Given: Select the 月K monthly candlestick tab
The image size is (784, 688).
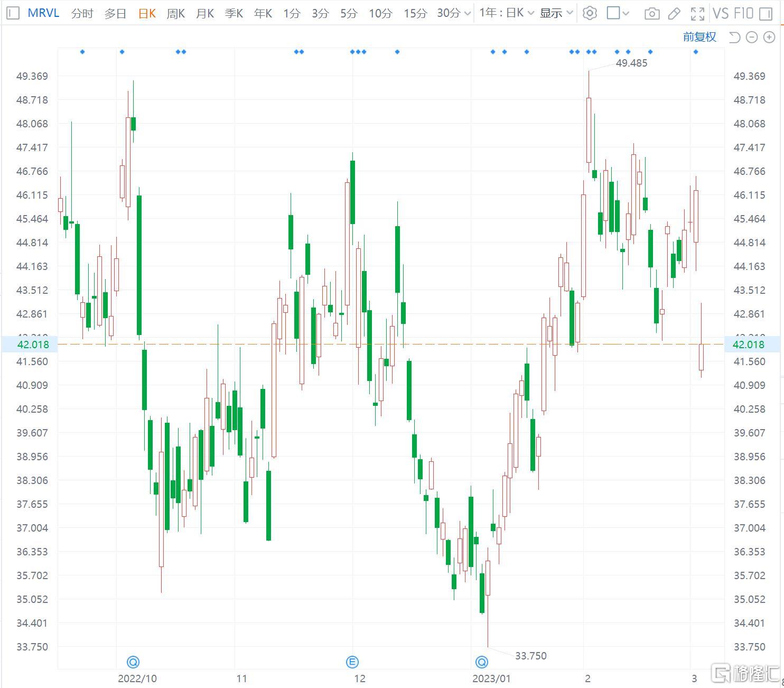Looking at the screenshot, I should [204, 13].
